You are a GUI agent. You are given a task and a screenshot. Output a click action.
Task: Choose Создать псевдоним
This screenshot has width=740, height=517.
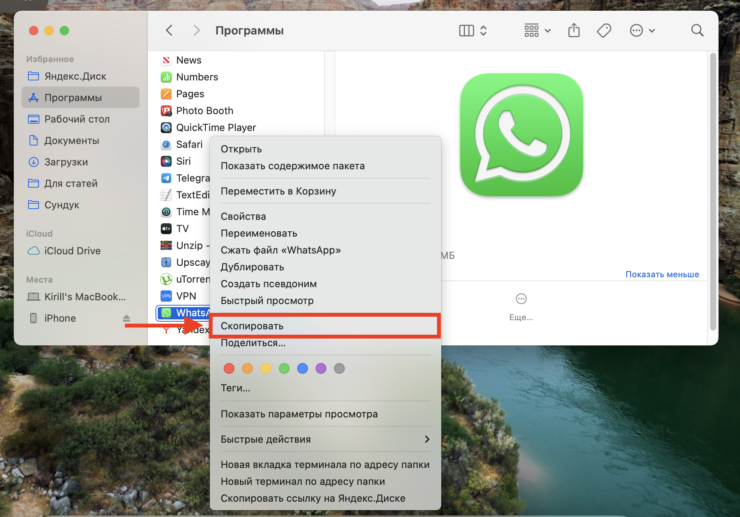tap(325, 284)
